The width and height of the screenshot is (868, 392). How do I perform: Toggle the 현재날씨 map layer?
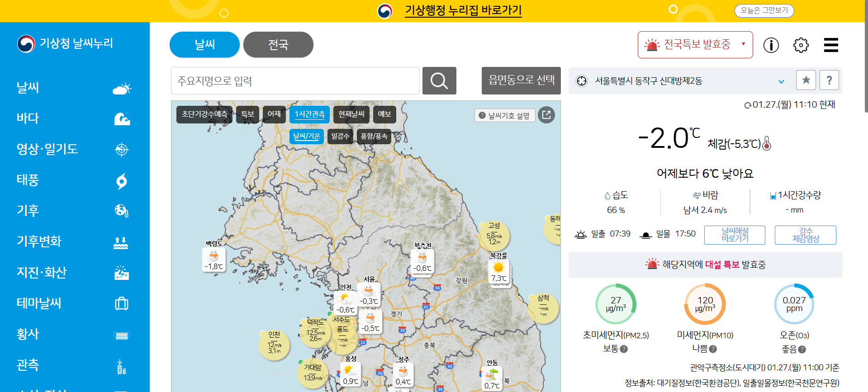(351, 114)
